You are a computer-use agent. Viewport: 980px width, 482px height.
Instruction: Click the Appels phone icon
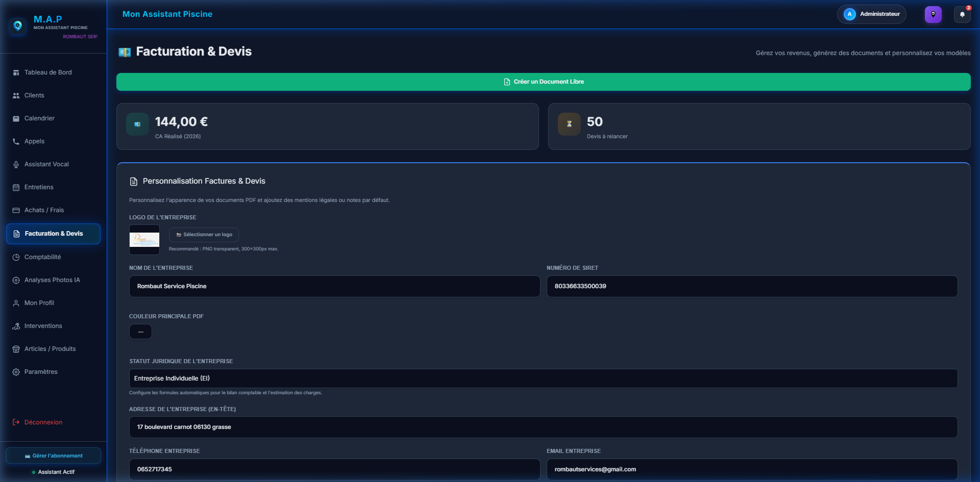[16, 141]
